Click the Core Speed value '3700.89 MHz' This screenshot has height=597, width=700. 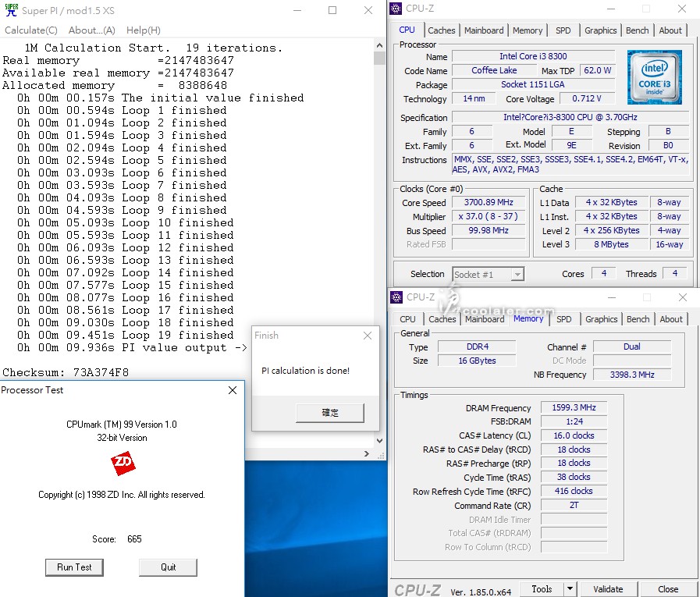tap(489, 202)
